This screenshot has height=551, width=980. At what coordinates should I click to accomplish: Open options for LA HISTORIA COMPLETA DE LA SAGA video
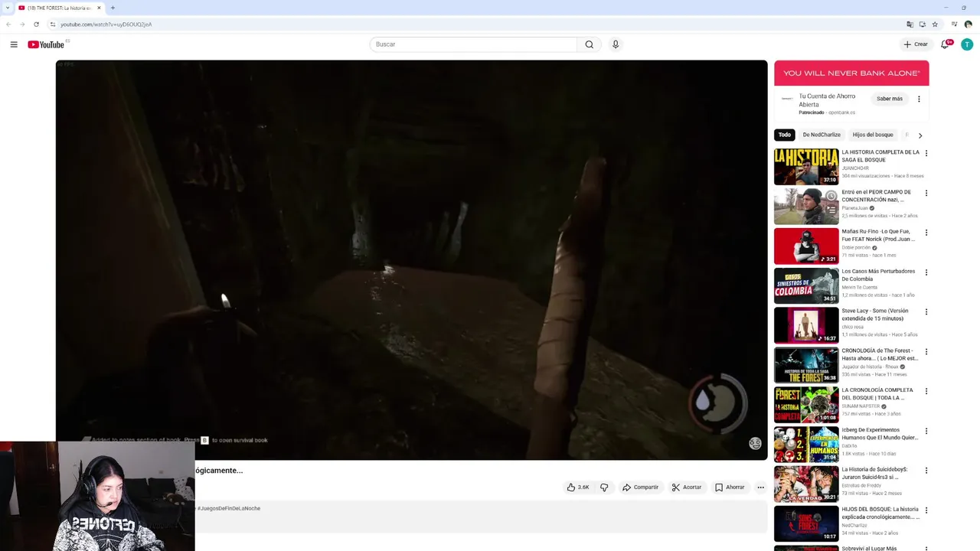(926, 153)
